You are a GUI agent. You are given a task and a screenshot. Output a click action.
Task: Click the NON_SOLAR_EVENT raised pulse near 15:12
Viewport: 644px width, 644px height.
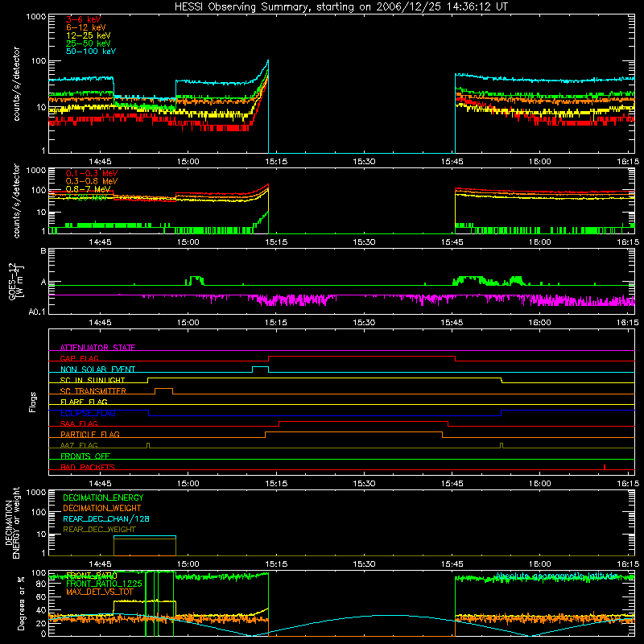(x=260, y=366)
